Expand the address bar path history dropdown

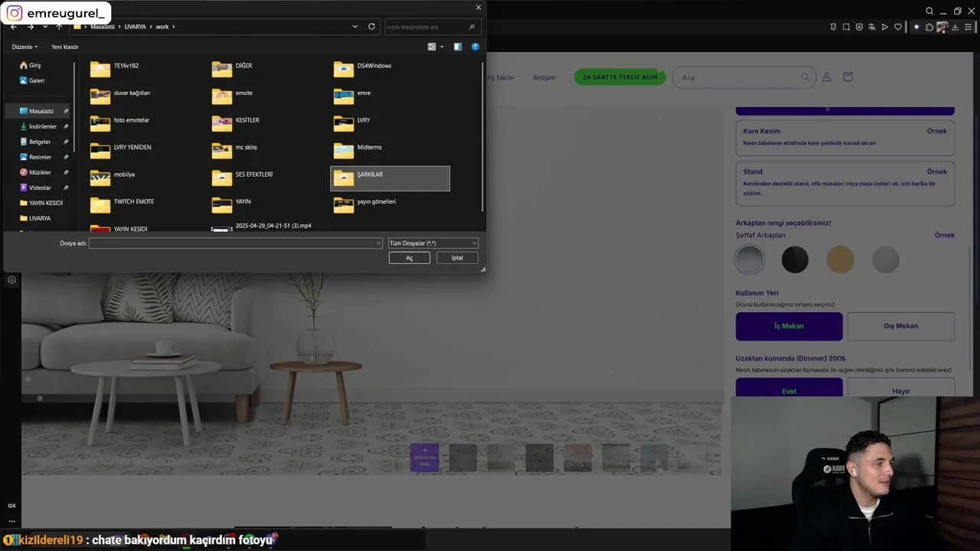[x=355, y=27]
